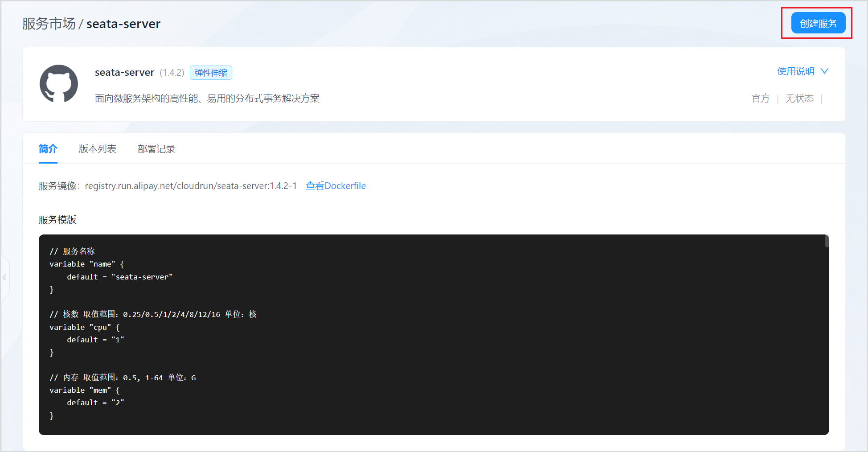Click the 服务模版 heading
Viewport: 868px width, 452px height.
tap(57, 220)
